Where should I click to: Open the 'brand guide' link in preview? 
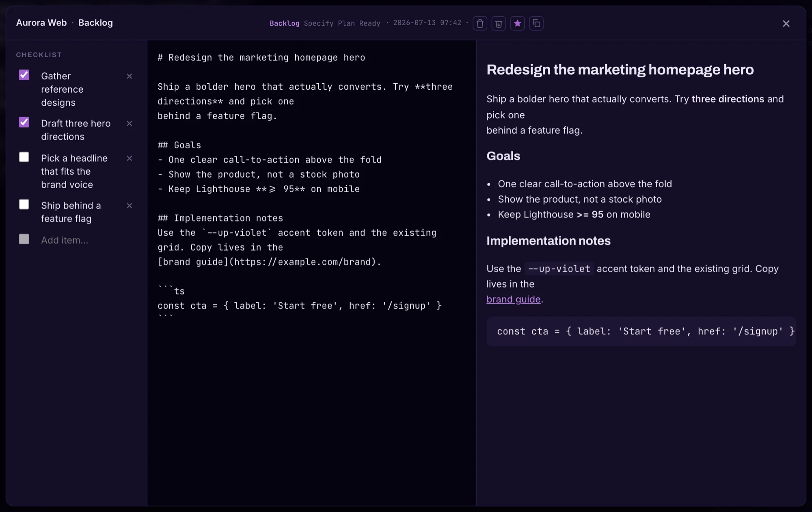click(x=514, y=299)
